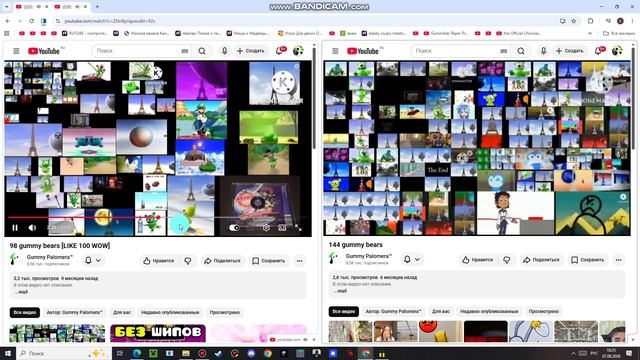Open the new tab plus button
The image size is (640, 360).
(97, 7)
